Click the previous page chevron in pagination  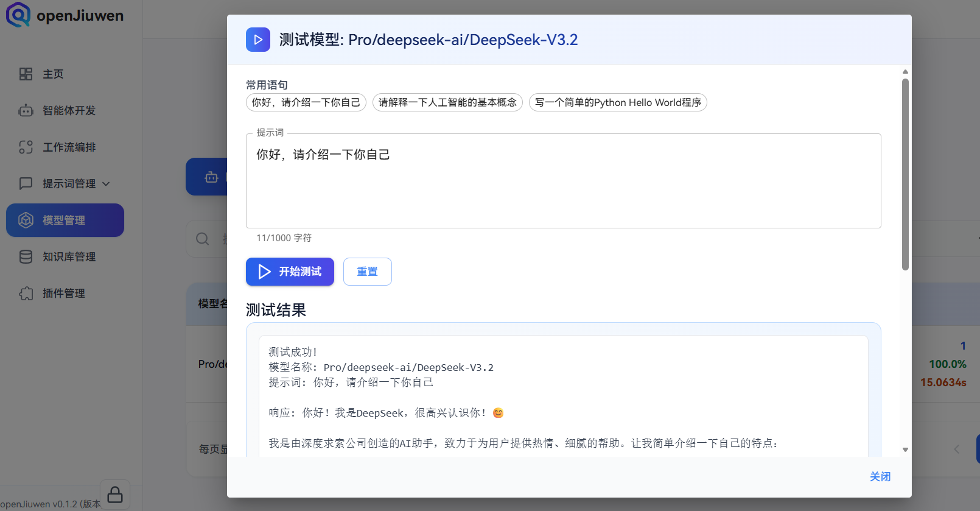pyautogui.click(x=957, y=449)
